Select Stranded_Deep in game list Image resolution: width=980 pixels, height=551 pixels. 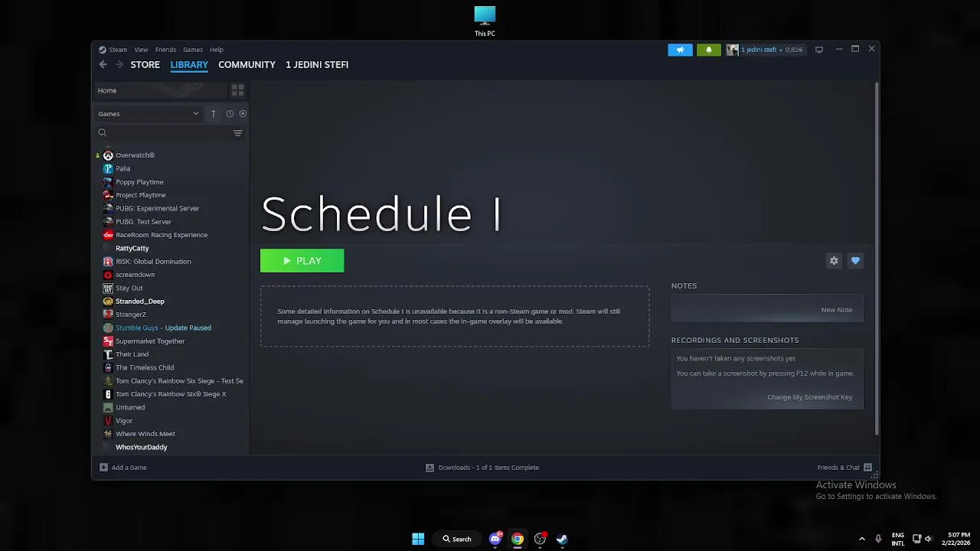point(139,302)
